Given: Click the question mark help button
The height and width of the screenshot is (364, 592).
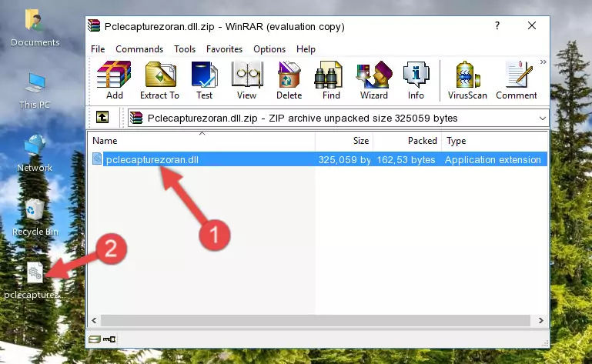Looking at the screenshot, I should [497, 25].
